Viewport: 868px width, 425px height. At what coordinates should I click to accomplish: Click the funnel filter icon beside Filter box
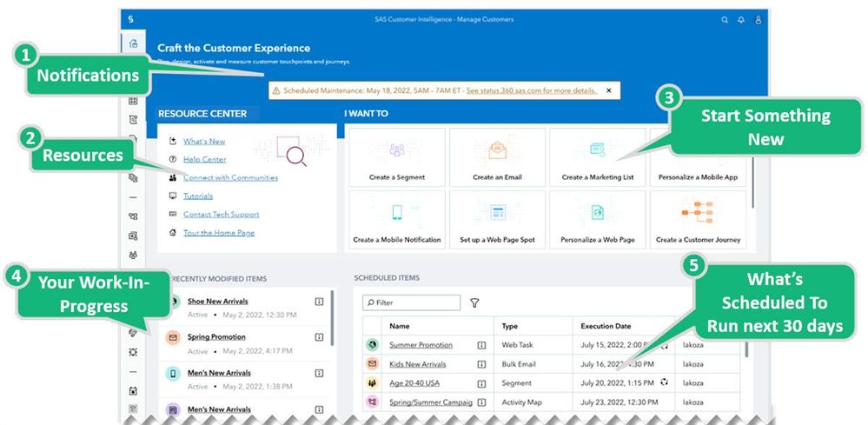coord(474,303)
